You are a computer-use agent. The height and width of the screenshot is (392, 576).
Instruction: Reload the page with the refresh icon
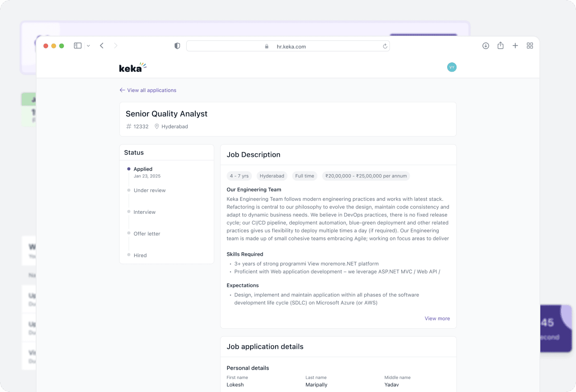click(385, 46)
